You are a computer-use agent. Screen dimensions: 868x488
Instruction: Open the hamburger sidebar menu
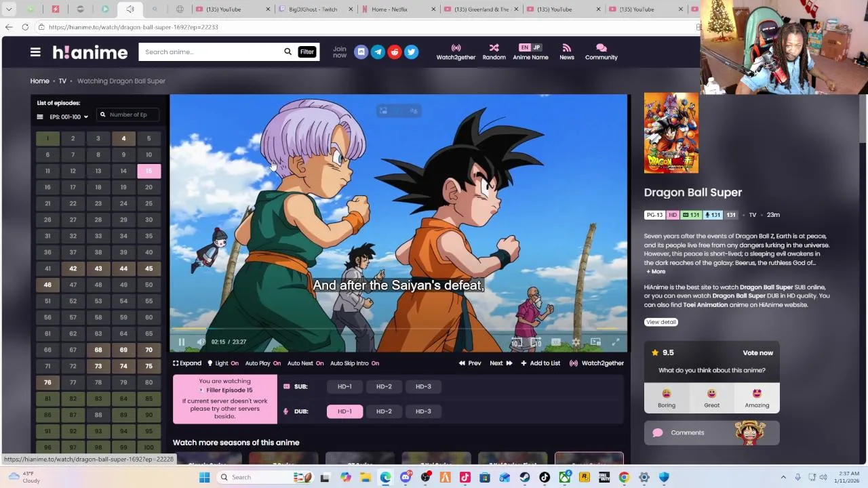[35, 52]
